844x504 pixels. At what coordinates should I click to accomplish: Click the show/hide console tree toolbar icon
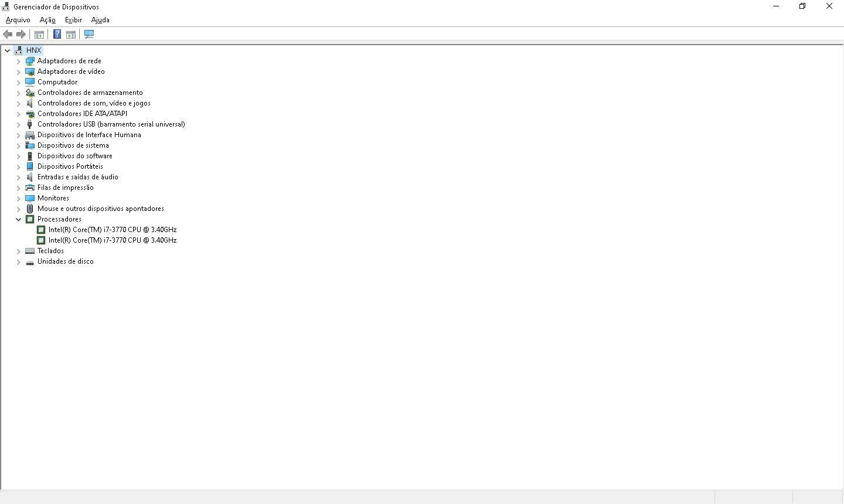[x=39, y=35]
